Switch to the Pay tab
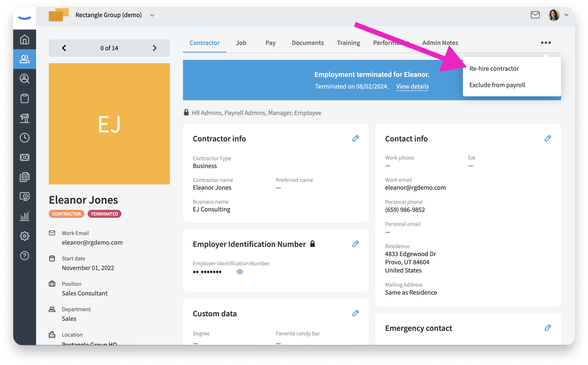 270,43
